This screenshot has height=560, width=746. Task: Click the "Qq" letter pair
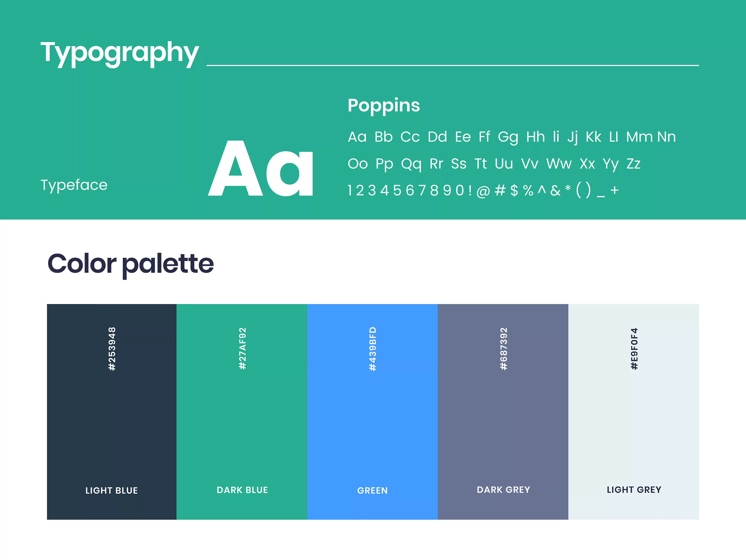tap(411, 164)
